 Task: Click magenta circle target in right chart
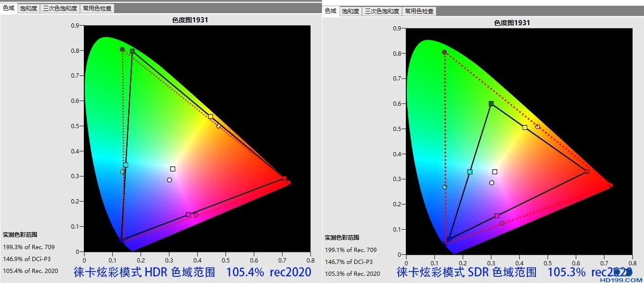[x=502, y=223]
